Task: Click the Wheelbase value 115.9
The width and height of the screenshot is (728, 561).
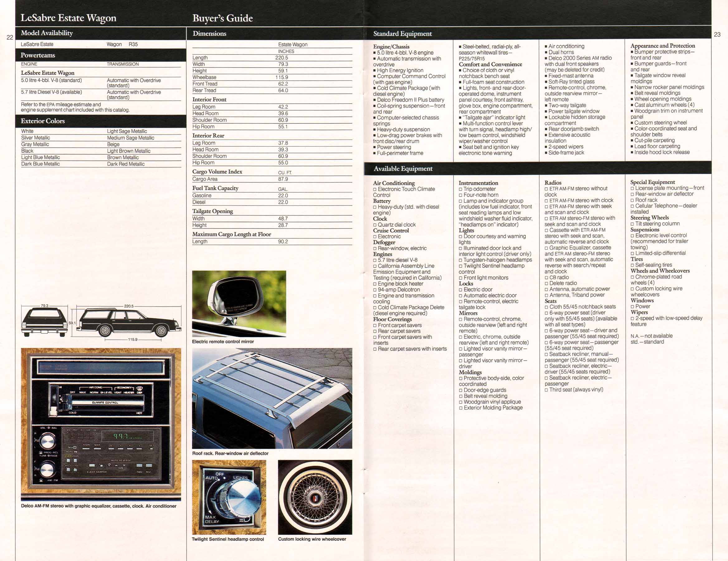Action: point(282,77)
